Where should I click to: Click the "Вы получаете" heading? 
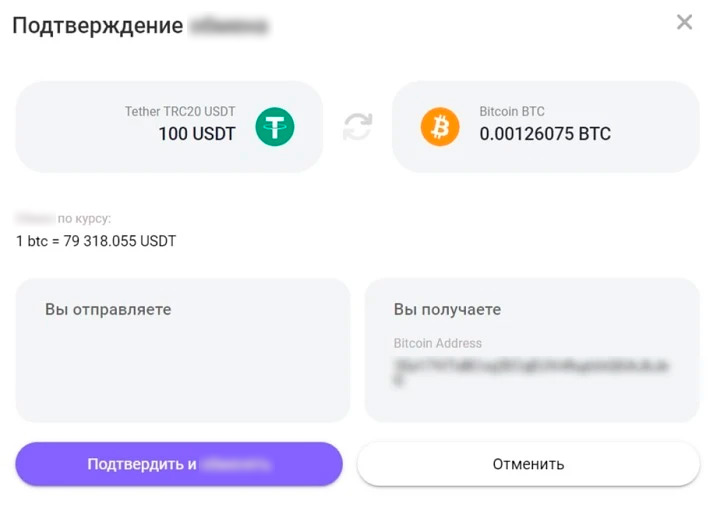[x=447, y=310]
